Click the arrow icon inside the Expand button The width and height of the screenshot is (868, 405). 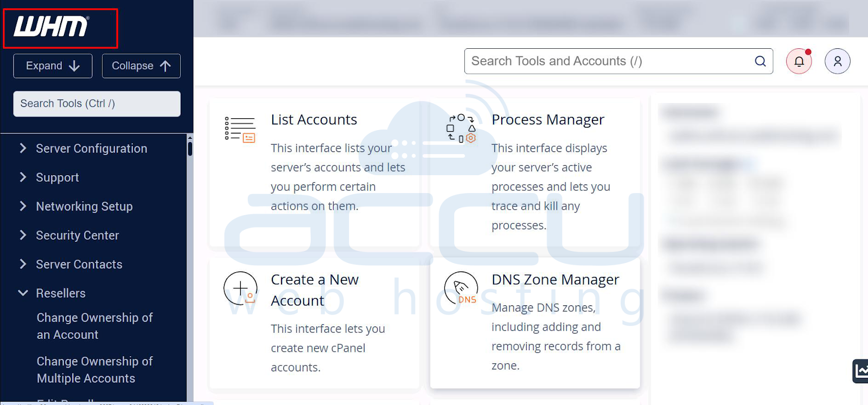[74, 66]
